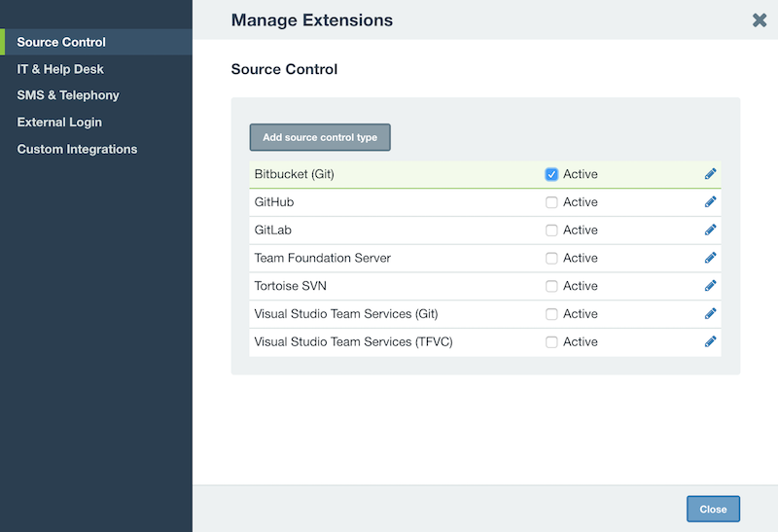Select Source Control in the sidebar
The image size is (778, 532).
(96, 42)
